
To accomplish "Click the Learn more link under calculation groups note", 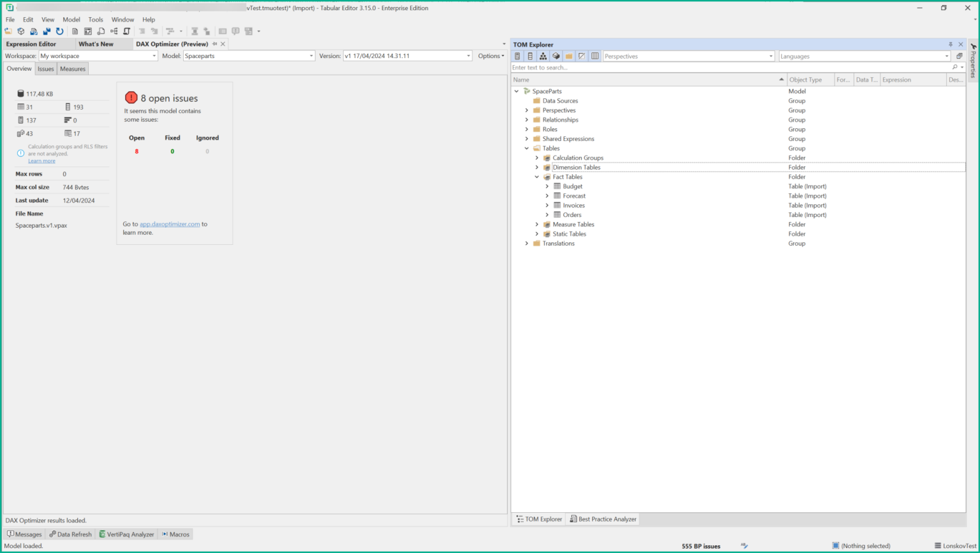I will tap(41, 160).
